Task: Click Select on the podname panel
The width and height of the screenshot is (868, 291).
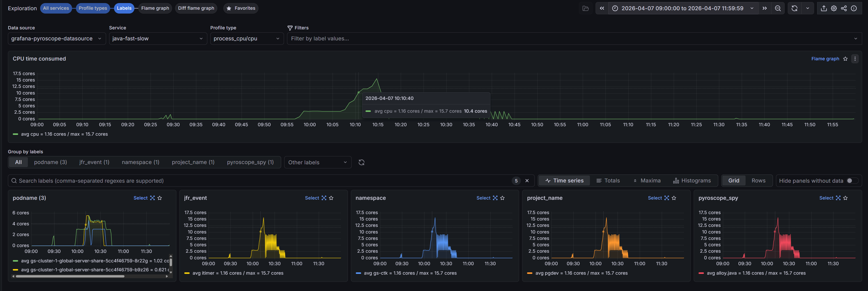Action: point(141,198)
